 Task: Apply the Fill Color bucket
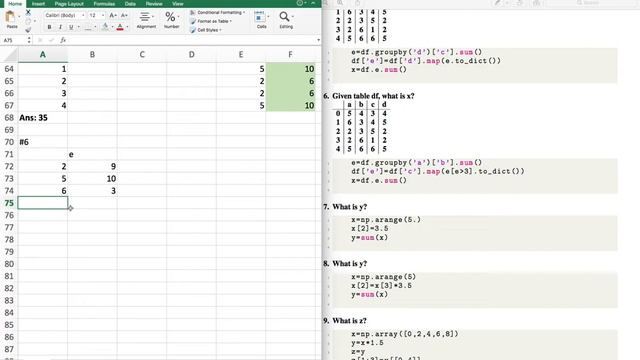pyautogui.click(x=105, y=27)
